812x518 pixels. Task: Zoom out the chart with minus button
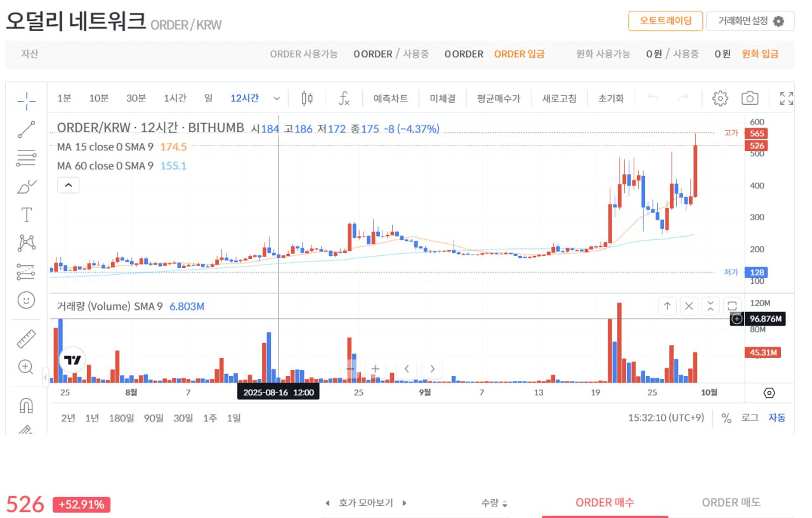point(350,368)
